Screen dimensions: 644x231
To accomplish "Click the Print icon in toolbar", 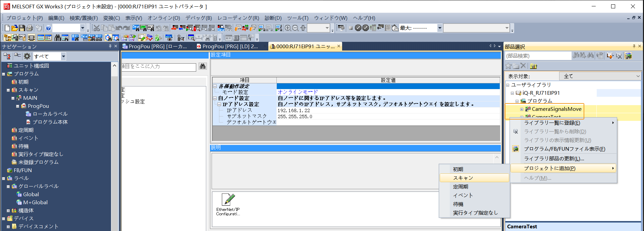I will click(x=30, y=28).
